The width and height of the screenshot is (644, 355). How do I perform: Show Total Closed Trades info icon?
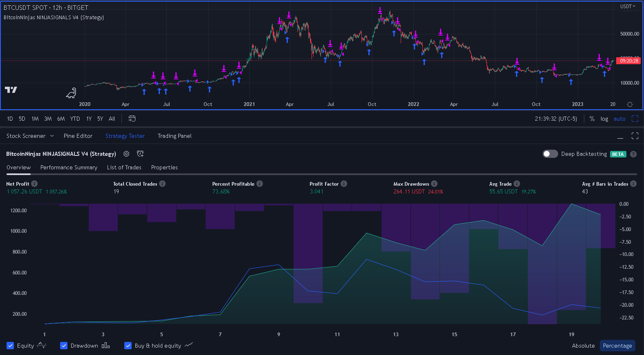(x=162, y=184)
